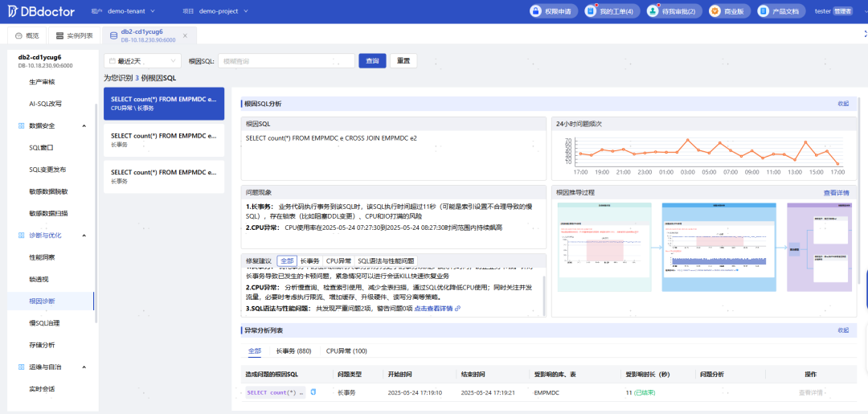Click the 数据安全 section icon
The width and height of the screenshot is (868, 414).
pos(20,125)
